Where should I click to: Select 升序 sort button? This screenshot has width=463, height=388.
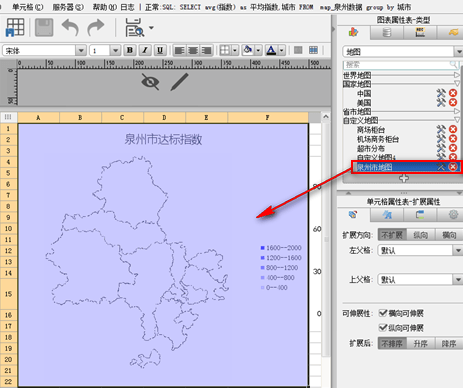(x=421, y=343)
